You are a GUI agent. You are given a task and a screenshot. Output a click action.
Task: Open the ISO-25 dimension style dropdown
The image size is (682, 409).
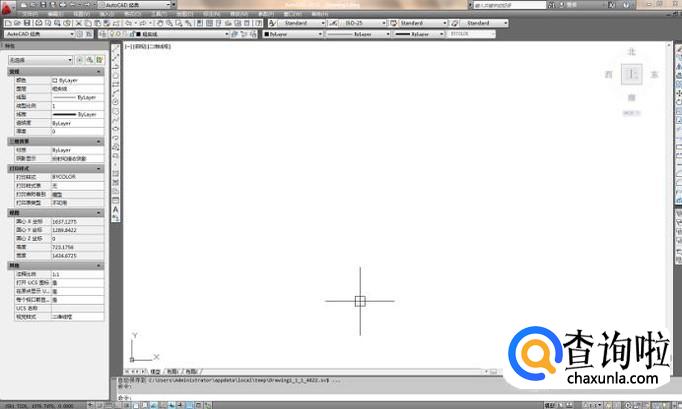point(363,23)
